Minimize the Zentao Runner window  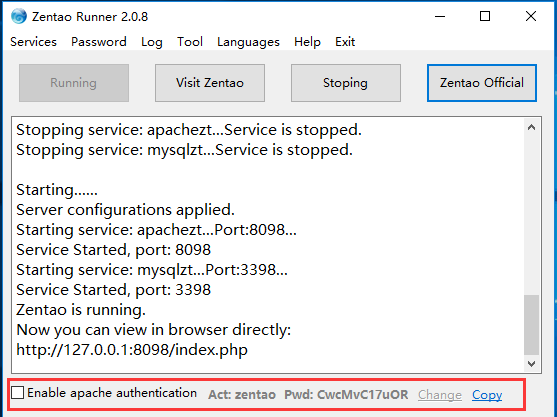point(440,16)
